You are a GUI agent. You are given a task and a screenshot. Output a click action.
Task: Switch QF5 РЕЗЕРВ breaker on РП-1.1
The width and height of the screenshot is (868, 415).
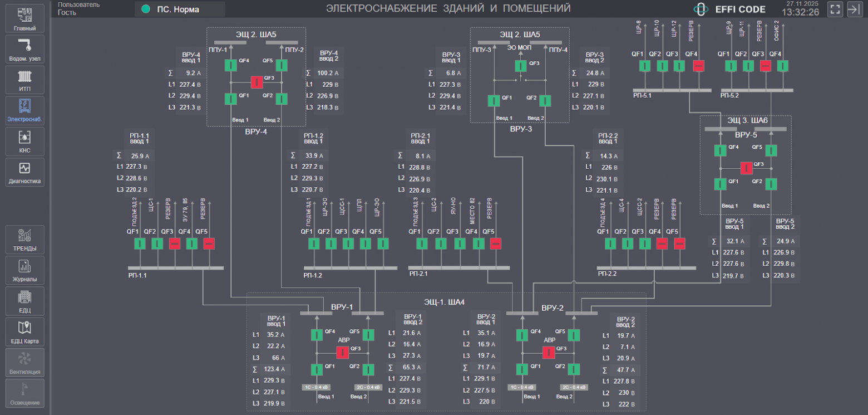coord(209,244)
